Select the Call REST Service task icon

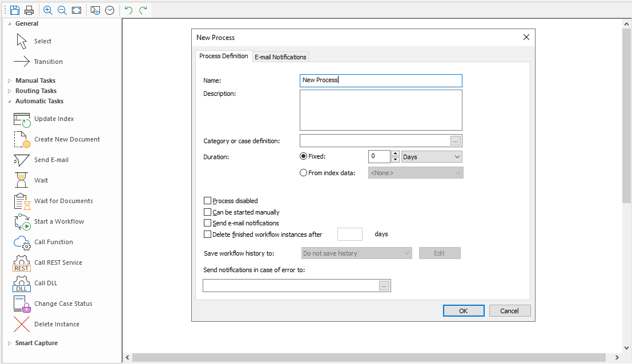coord(22,263)
